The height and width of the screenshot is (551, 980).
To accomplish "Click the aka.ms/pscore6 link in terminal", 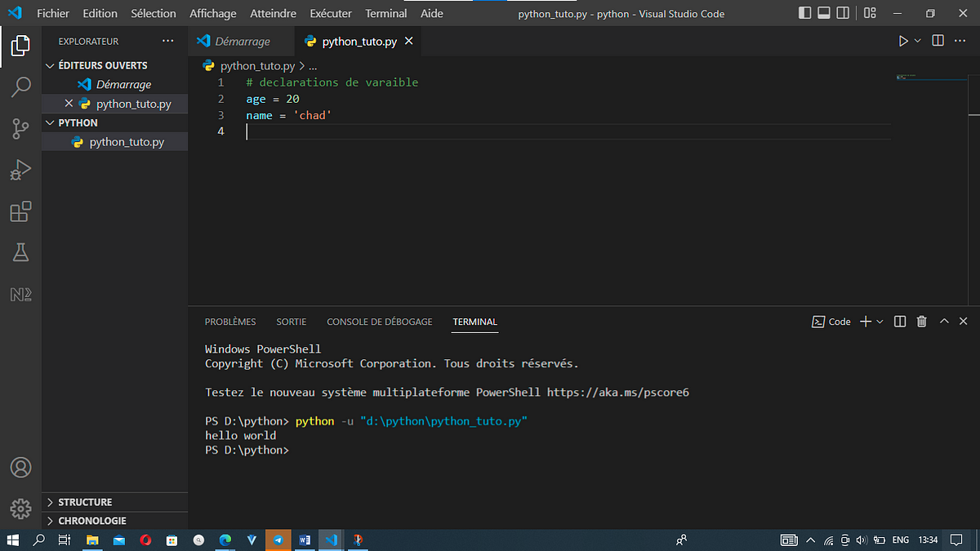I will (x=618, y=393).
